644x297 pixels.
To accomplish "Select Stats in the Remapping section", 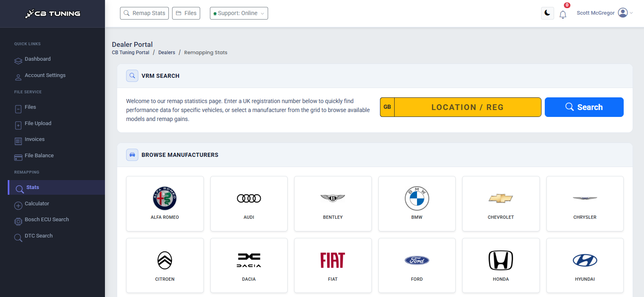I will coord(57,187).
